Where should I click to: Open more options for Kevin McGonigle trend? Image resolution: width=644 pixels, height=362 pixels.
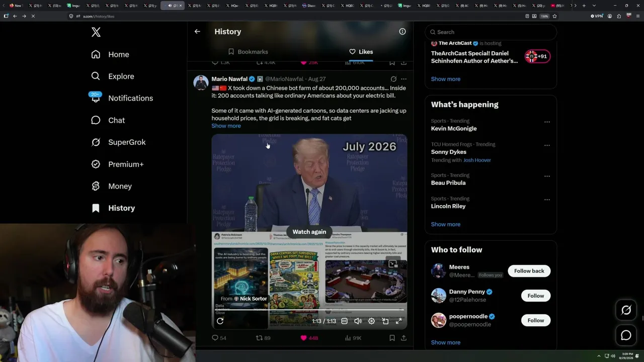(547, 122)
